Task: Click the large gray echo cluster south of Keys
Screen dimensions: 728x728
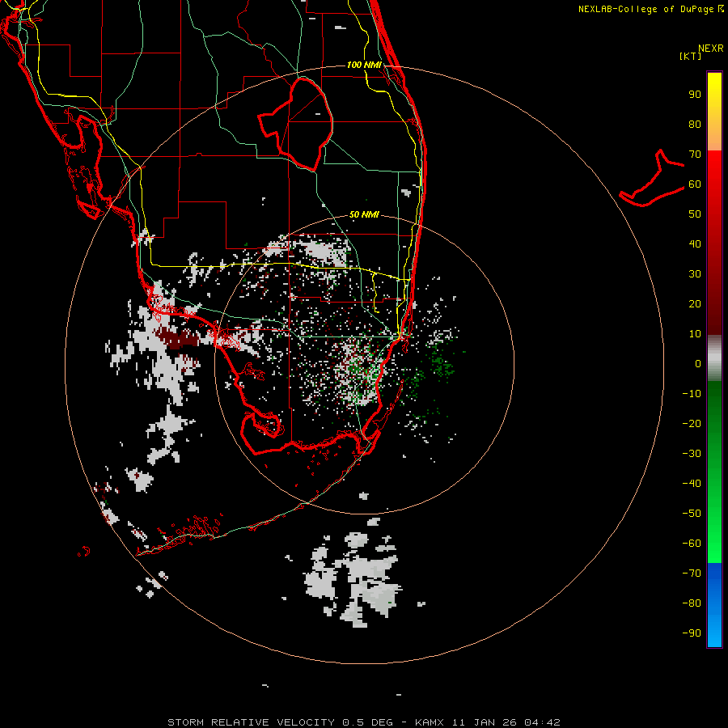Action: [353, 579]
